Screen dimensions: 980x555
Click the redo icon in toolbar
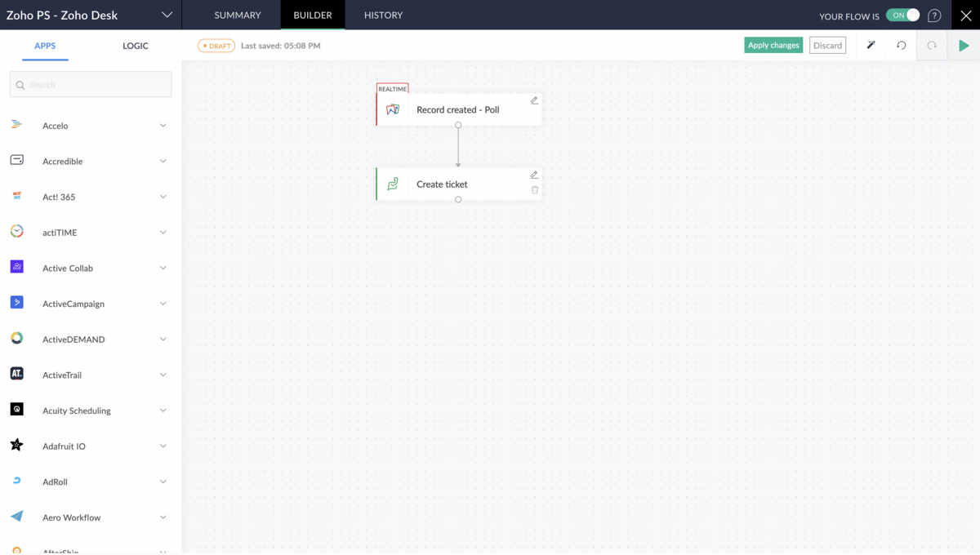[932, 46]
